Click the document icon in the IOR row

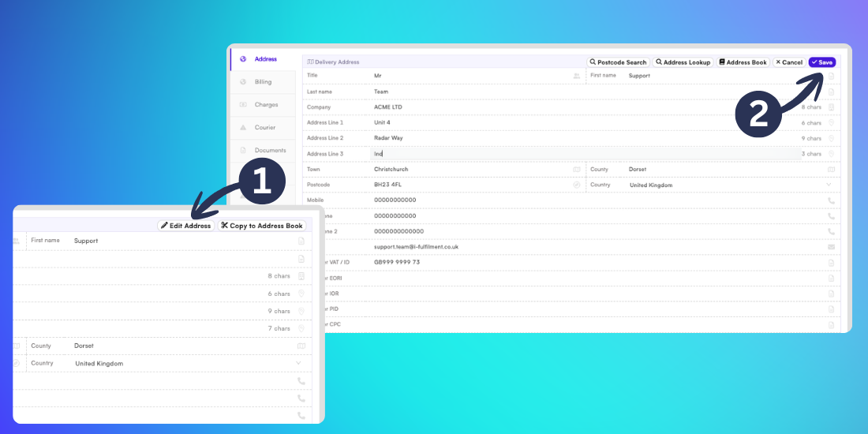click(831, 294)
